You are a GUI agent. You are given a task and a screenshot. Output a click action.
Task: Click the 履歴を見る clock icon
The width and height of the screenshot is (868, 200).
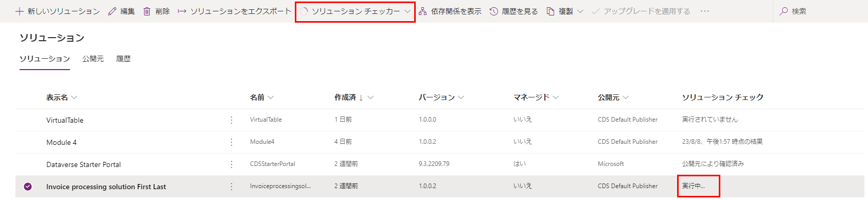493,11
